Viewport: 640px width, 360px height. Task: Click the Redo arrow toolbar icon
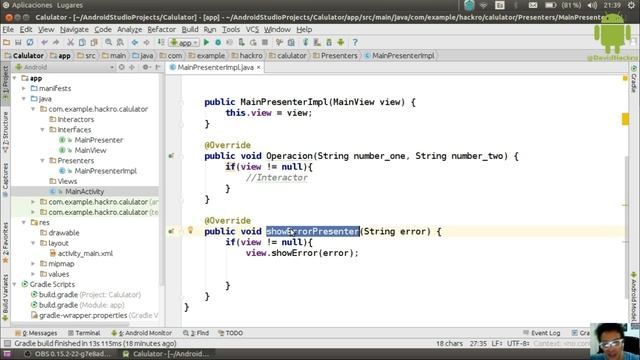click(56, 42)
